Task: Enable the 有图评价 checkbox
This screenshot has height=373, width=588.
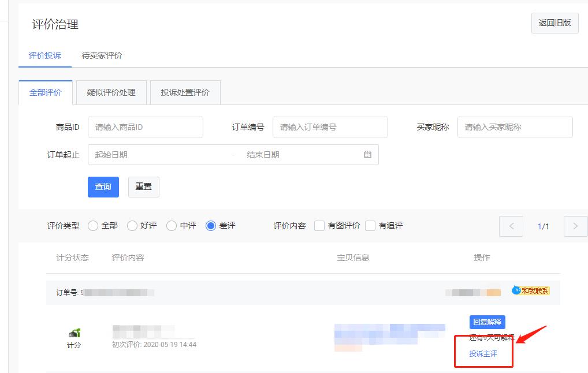Action: [319, 226]
